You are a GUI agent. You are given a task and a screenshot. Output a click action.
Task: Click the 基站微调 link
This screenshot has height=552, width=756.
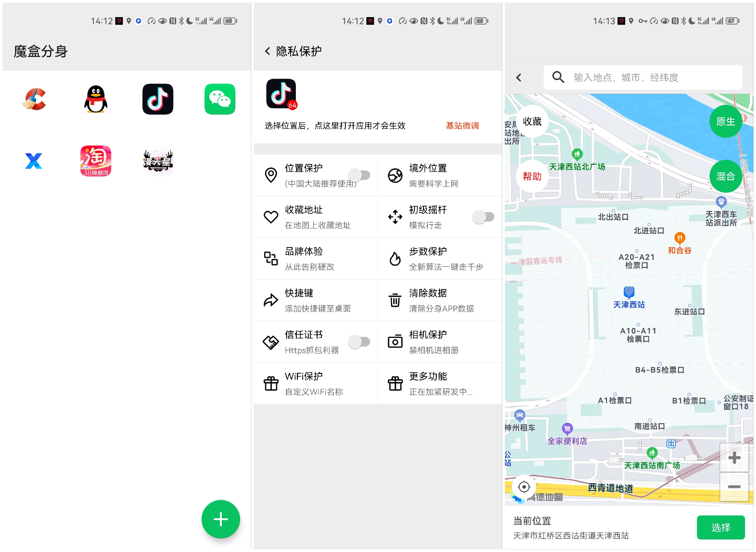coord(462,126)
